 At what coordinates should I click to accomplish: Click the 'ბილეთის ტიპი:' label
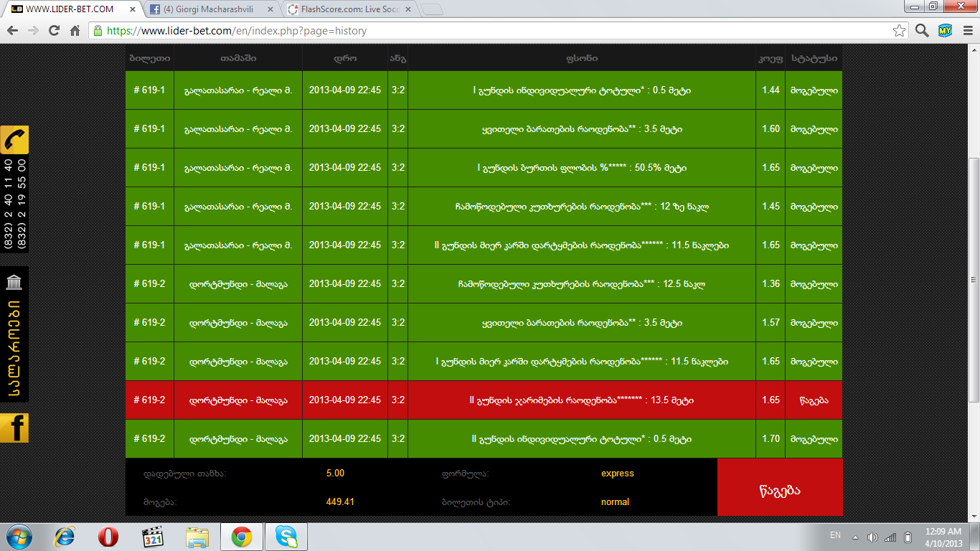(x=476, y=502)
